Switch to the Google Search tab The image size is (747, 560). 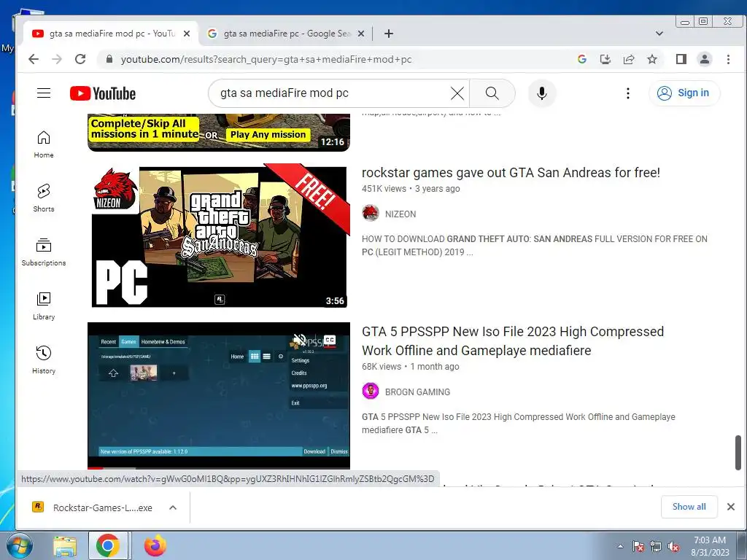tap(286, 34)
